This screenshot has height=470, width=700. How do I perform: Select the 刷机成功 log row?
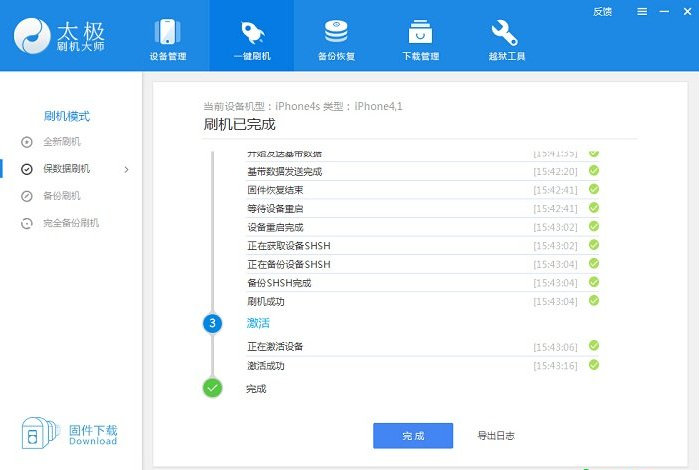[x=423, y=302]
